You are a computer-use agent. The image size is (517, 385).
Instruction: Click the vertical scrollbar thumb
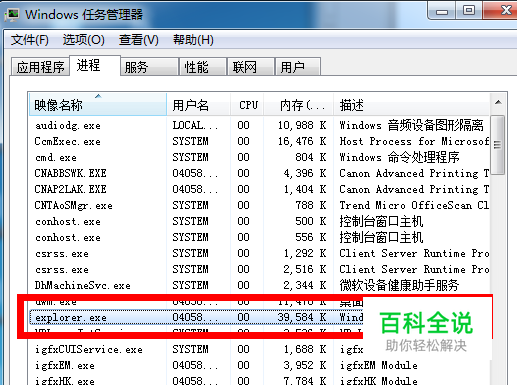498,145
